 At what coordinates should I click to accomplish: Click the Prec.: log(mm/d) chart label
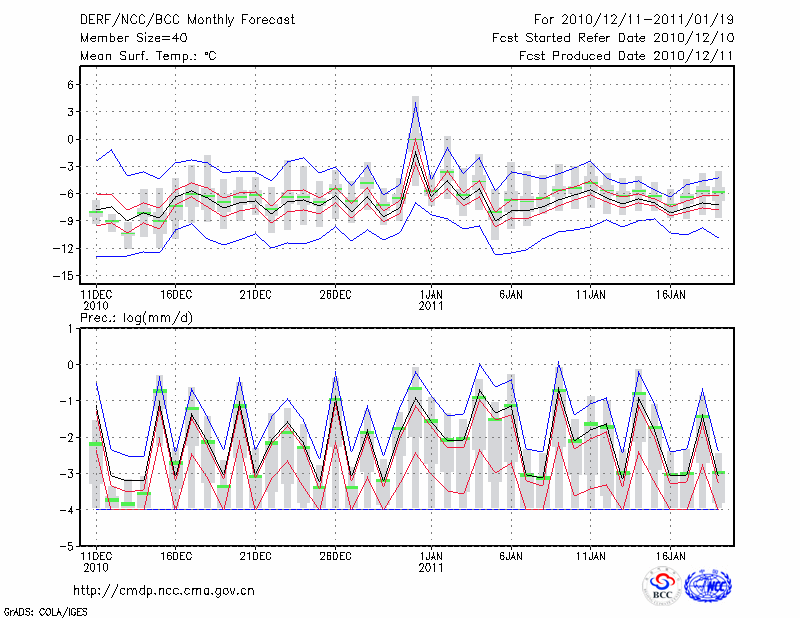pyautogui.click(x=137, y=317)
